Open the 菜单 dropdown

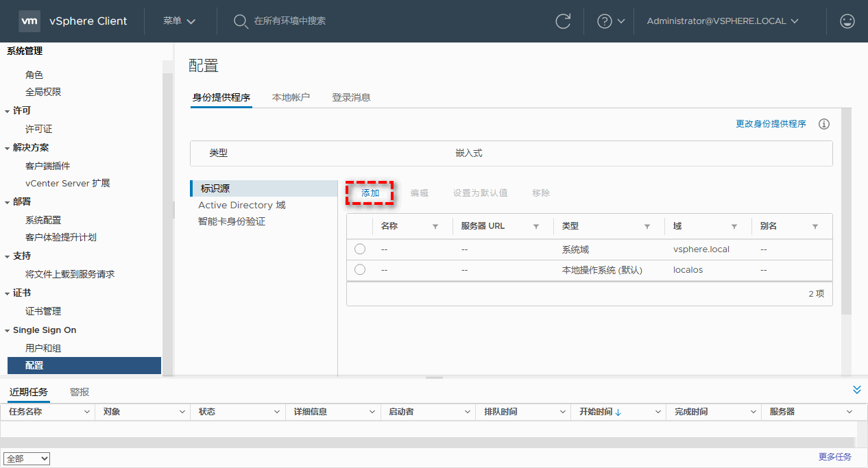[179, 21]
